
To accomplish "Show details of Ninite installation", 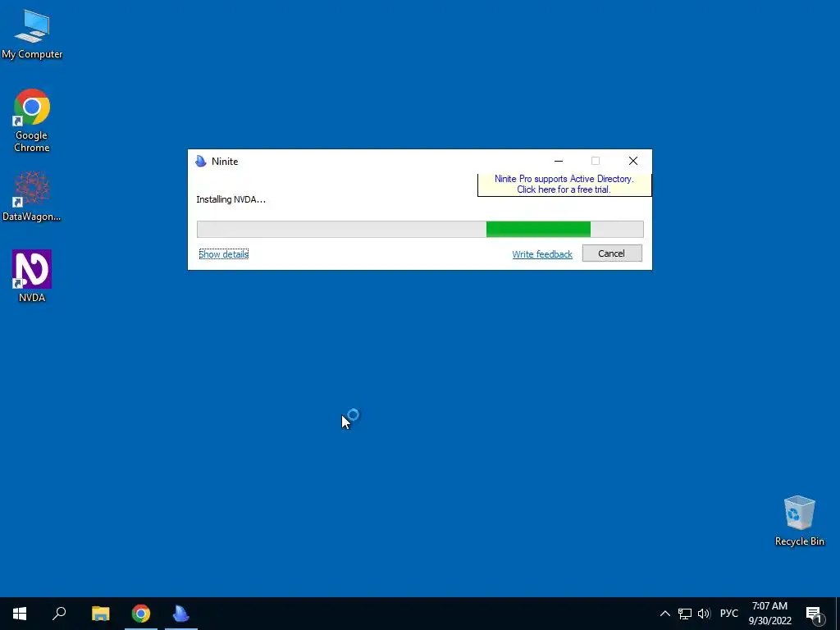I will 223,254.
